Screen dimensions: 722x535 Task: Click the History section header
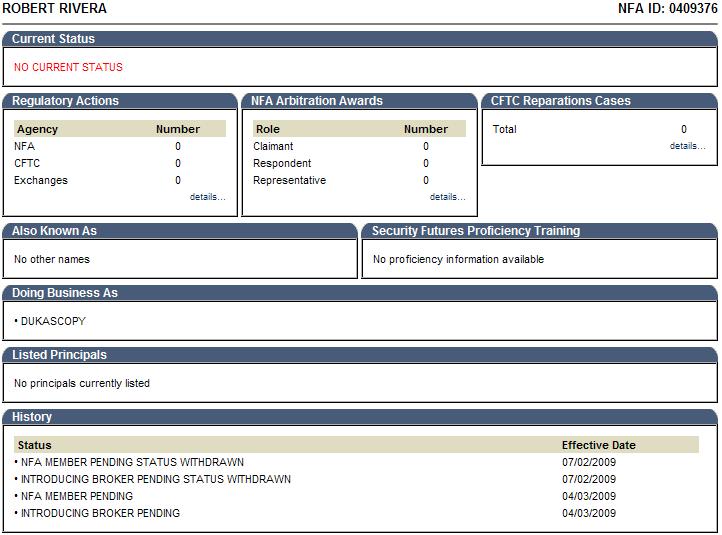pos(32,417)
